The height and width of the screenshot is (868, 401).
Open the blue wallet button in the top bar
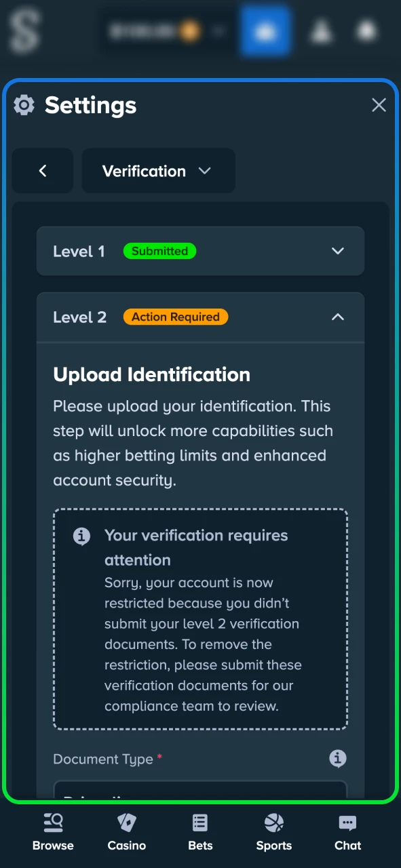click(265, 31)
